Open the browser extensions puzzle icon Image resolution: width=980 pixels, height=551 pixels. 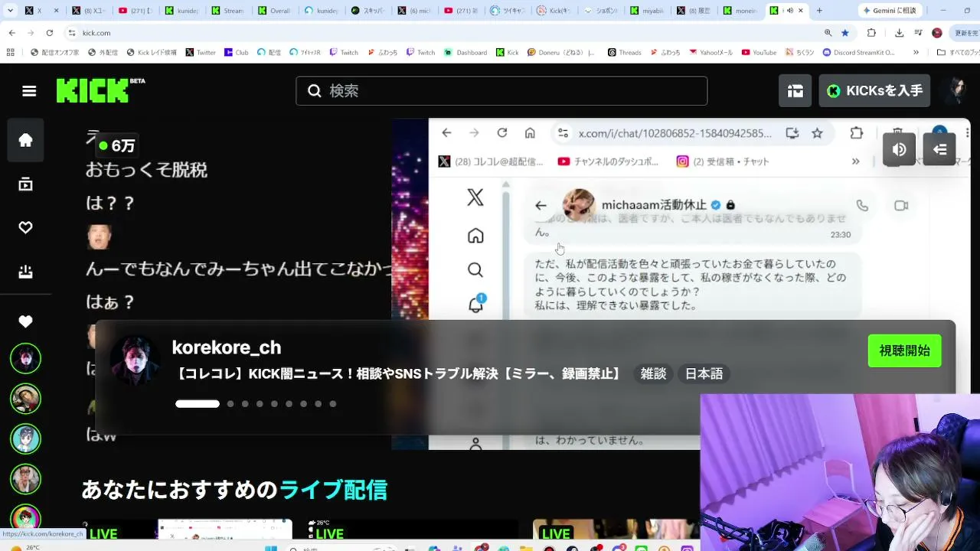871,33
